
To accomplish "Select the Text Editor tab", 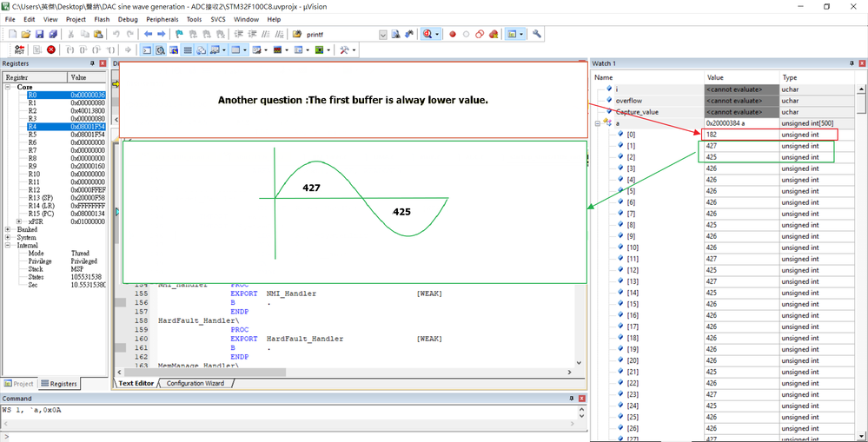I will [x=136, y=383].
